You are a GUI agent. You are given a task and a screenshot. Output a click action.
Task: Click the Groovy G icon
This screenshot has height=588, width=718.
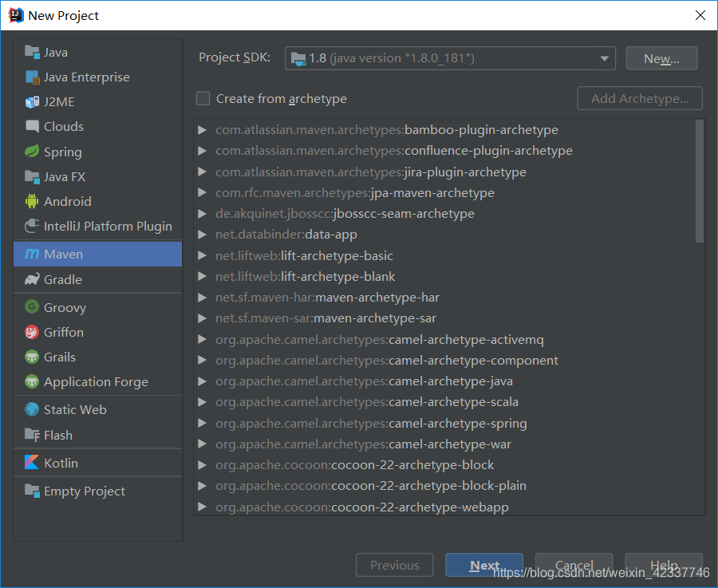click(32, 306)
